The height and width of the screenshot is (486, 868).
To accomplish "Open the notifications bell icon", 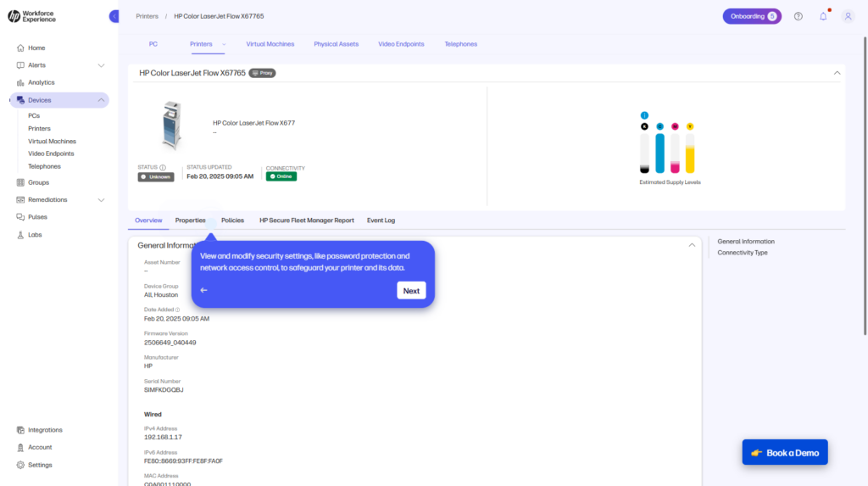I will tap(822, 16).
